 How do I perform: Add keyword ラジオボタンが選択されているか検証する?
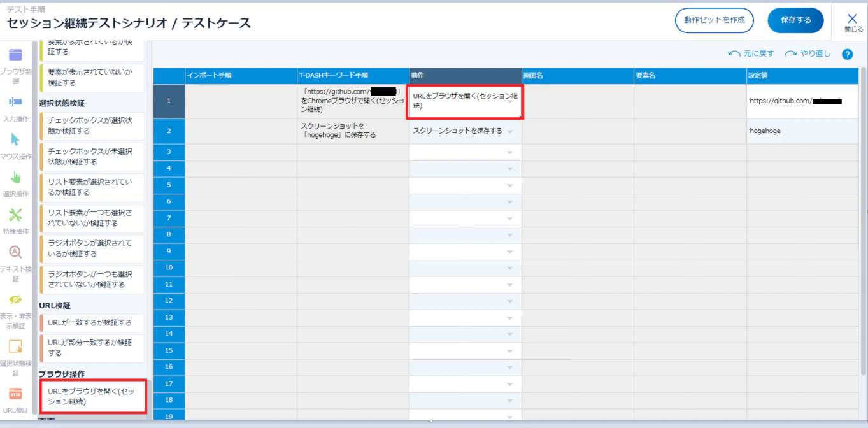pyautogui.click(x=92, y=248)
